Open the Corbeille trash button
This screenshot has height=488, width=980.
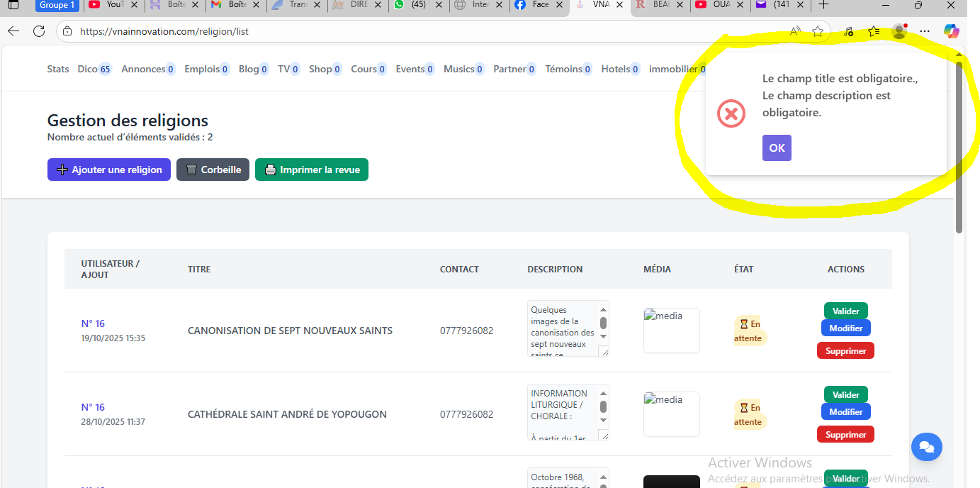213,170
